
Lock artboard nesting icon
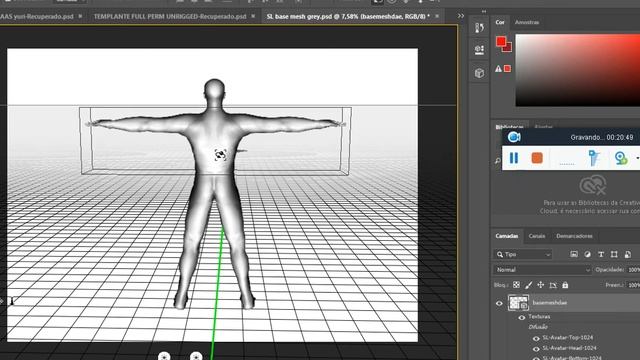(x=553, y=285)
